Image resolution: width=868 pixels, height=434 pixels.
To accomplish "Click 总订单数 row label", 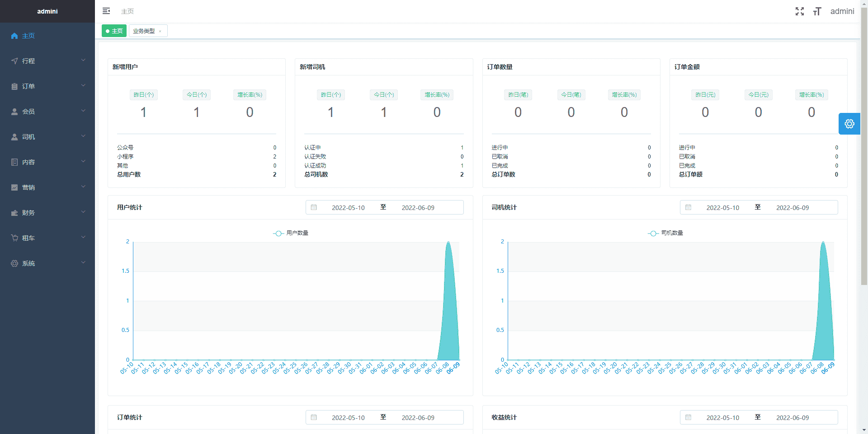I will click(x=504, y=174).
